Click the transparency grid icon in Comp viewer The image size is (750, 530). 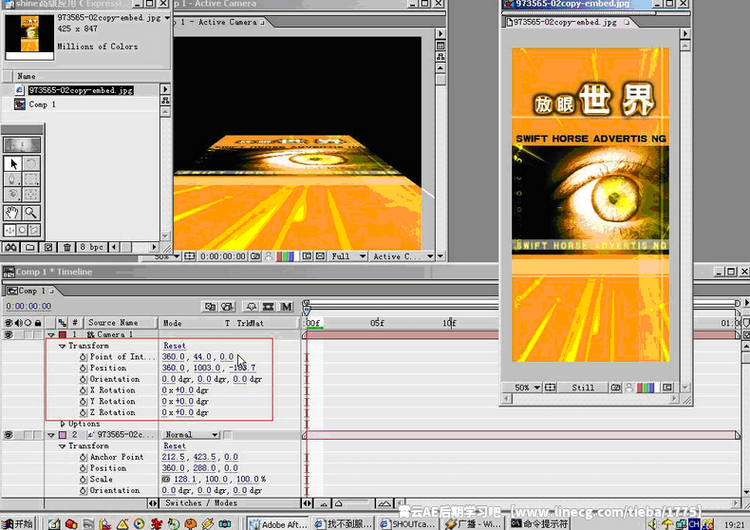coord(320,256)
